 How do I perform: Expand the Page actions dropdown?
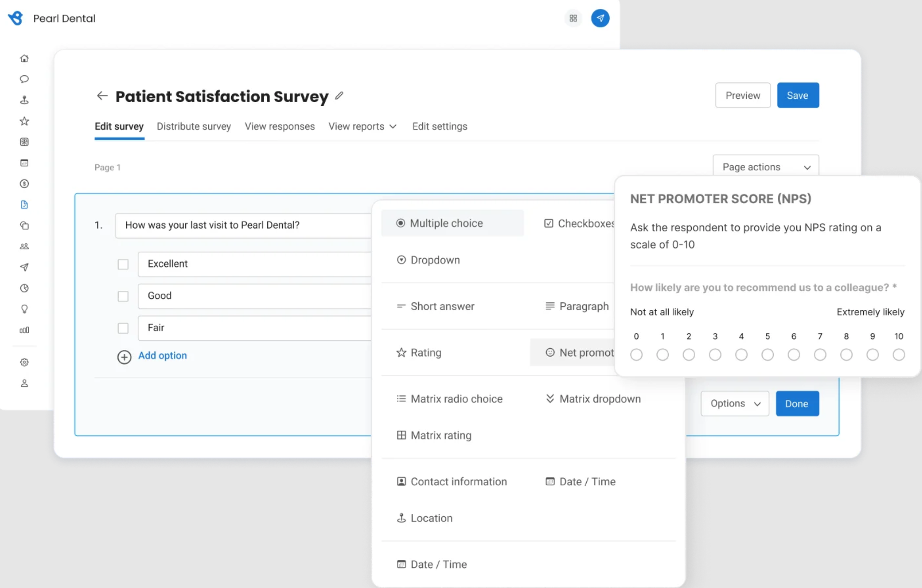point(765,167)
